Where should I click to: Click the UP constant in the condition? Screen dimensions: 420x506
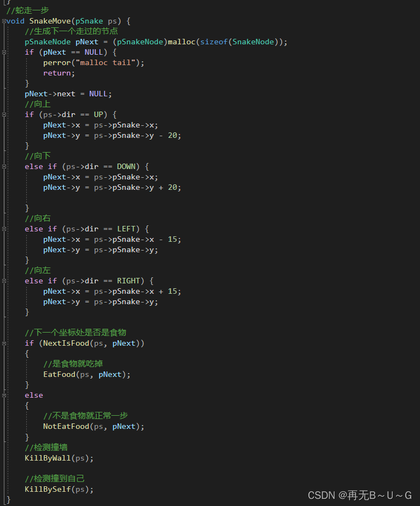(x=98, y=114)
